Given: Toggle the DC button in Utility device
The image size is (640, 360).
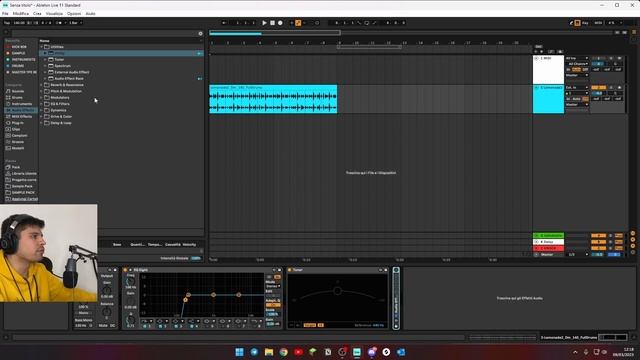Looking at the screenshot, I should [113, 326].
